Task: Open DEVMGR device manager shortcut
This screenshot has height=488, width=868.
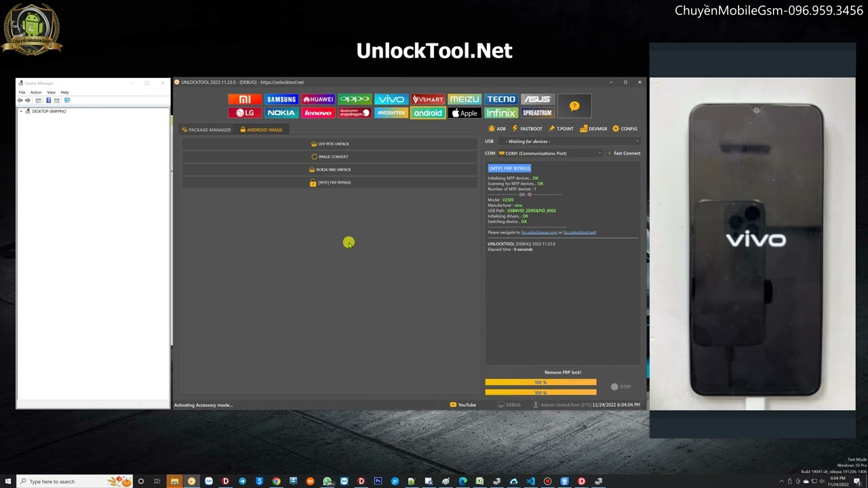Action: click(593, 129)
